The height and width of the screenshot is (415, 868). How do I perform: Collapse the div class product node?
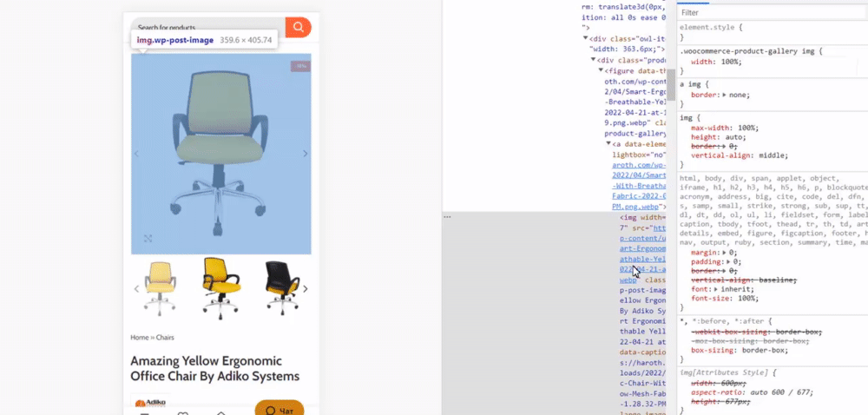[594, 60]
